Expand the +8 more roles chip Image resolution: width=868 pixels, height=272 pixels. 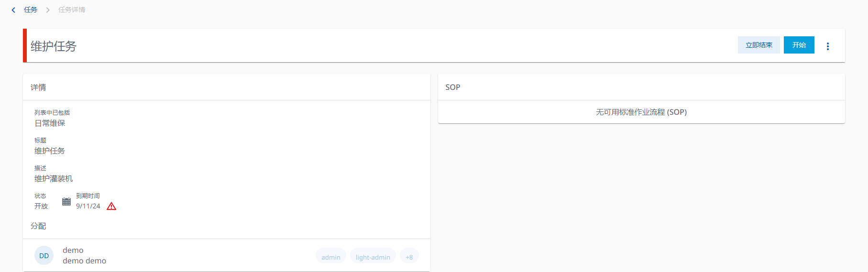coord(409,257)
